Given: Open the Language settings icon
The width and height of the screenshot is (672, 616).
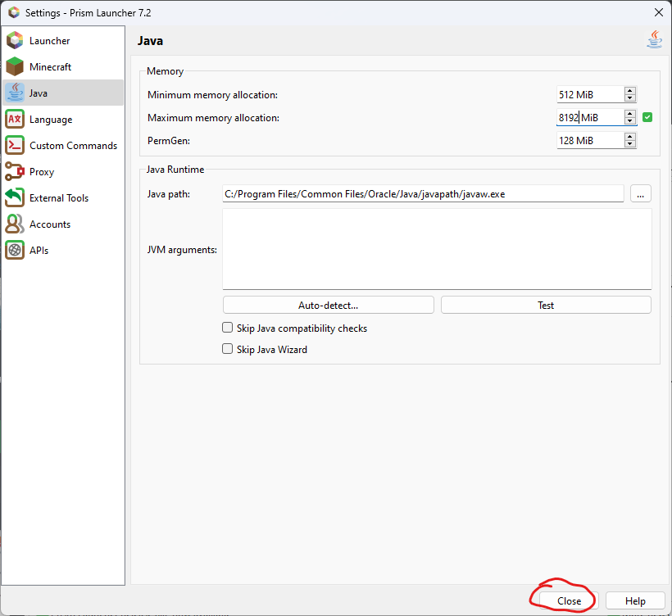Looking at the screenshot, I should click(x=15, y=120).
